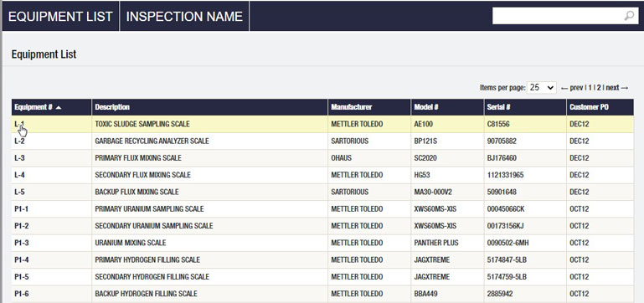Image resolution: width=644 pixels, height=303 pixels.
Task: Sort by the Customer PO column header
Action: click(589, 107)
